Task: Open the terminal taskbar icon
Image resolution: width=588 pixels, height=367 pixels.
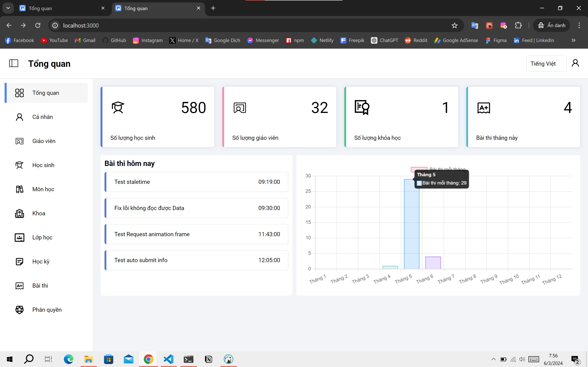Action: 189,359
